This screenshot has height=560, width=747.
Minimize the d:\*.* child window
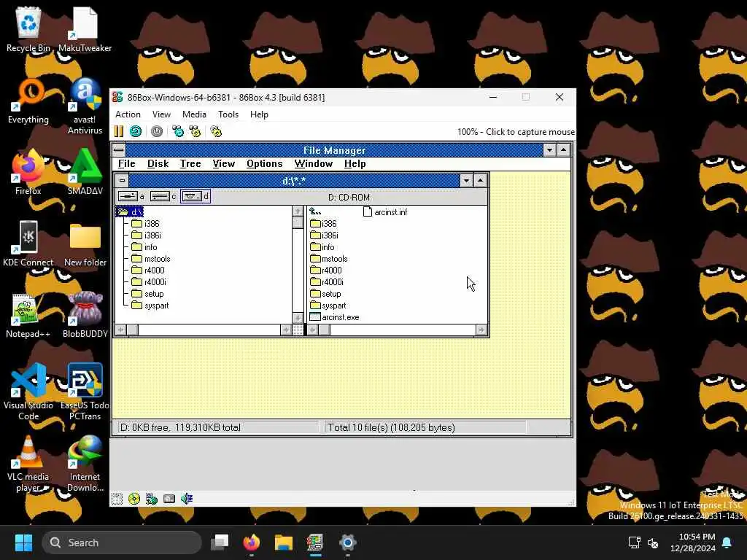pos(466,181)
